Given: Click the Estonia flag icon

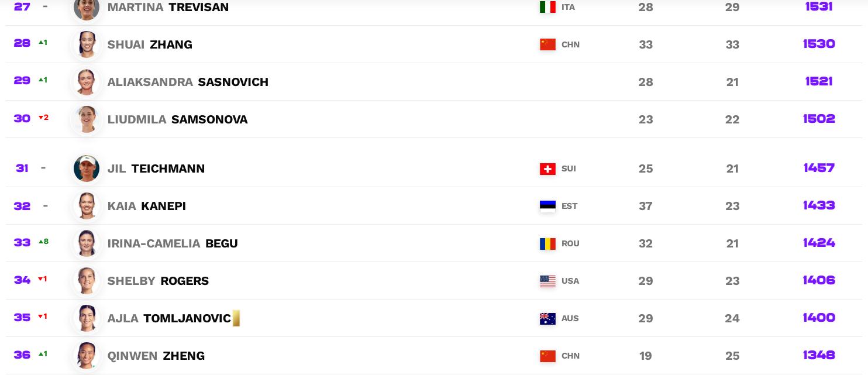Looking at the screenshot, I should (x=547, y=206).
